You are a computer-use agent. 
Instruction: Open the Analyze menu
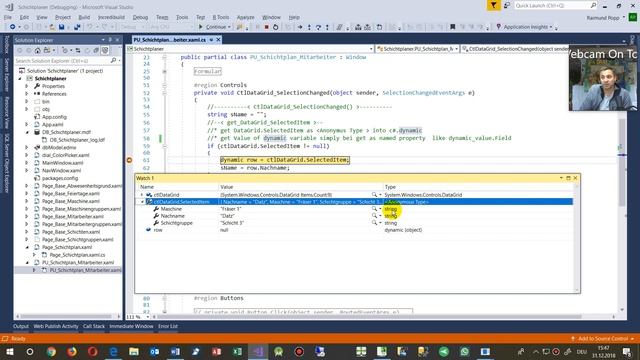point(245,17)
